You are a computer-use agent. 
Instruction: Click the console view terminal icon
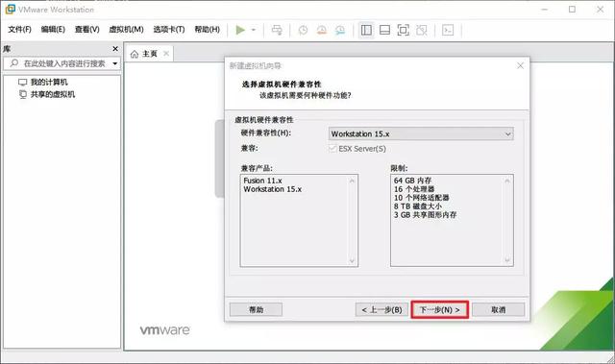pyautogui.click(x=448, y=30)
